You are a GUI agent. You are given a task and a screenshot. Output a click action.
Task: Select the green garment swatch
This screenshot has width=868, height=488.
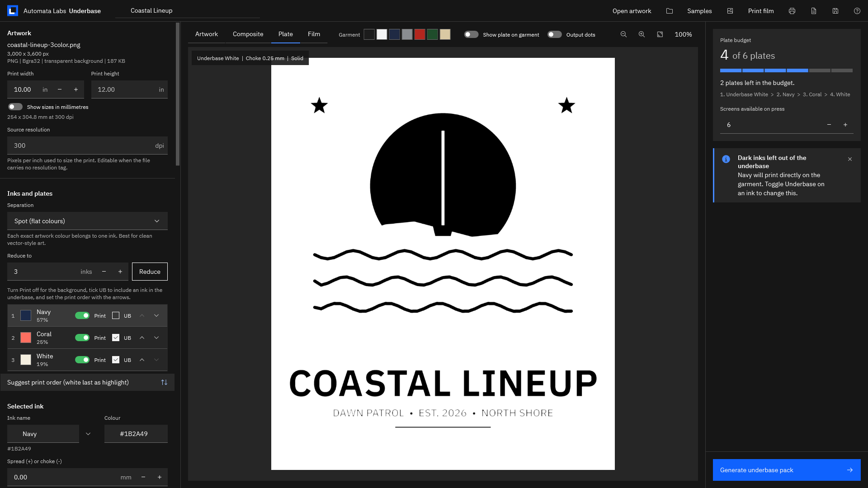[x=433, y=34]
